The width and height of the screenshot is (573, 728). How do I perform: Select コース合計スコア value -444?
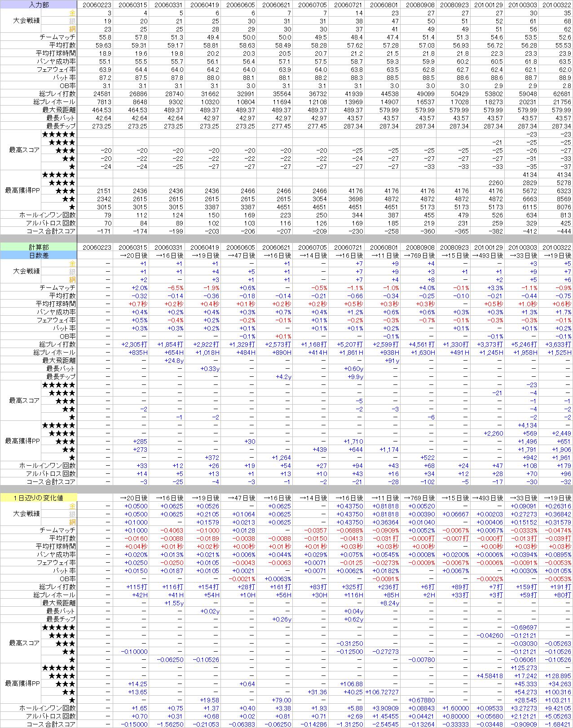pyautogui.click(x=564, y=231)
